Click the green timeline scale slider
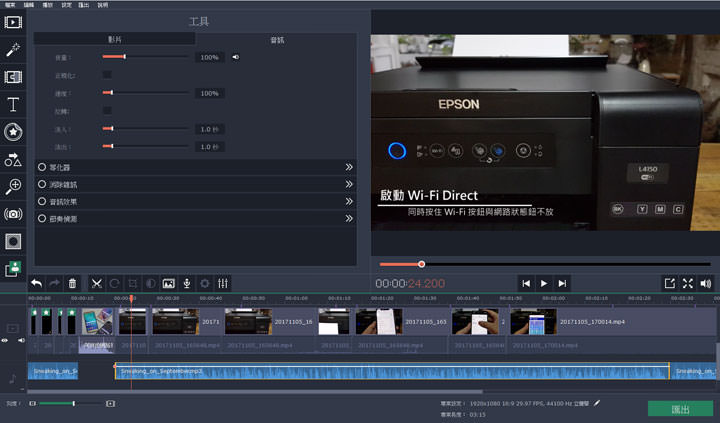The image size is (720, 423). point(72,403)
